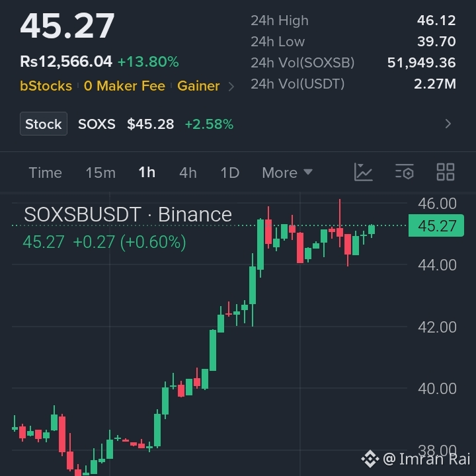Select the 1h interval tab
Screen dimensions: 476x476
pos(147,173)
